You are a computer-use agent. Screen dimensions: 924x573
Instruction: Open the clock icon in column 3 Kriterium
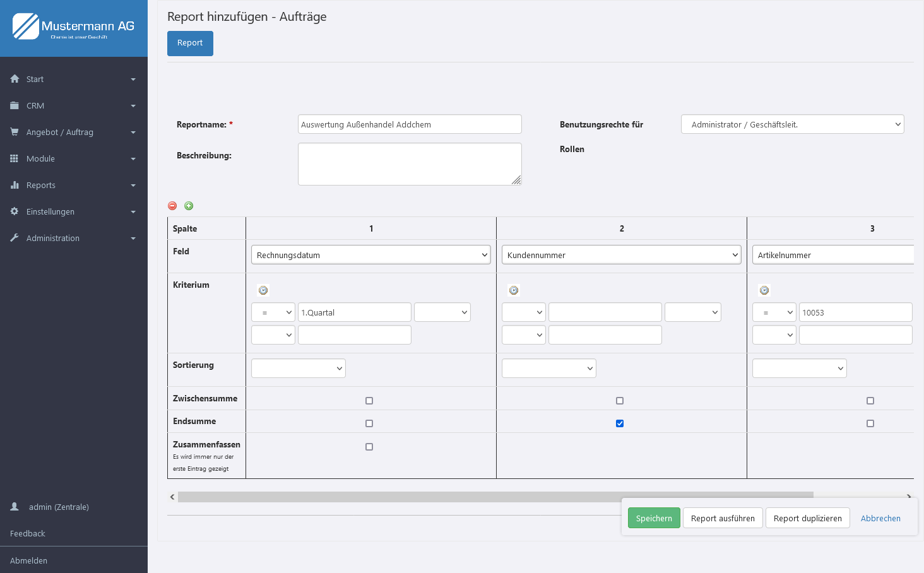pos(764,290)
